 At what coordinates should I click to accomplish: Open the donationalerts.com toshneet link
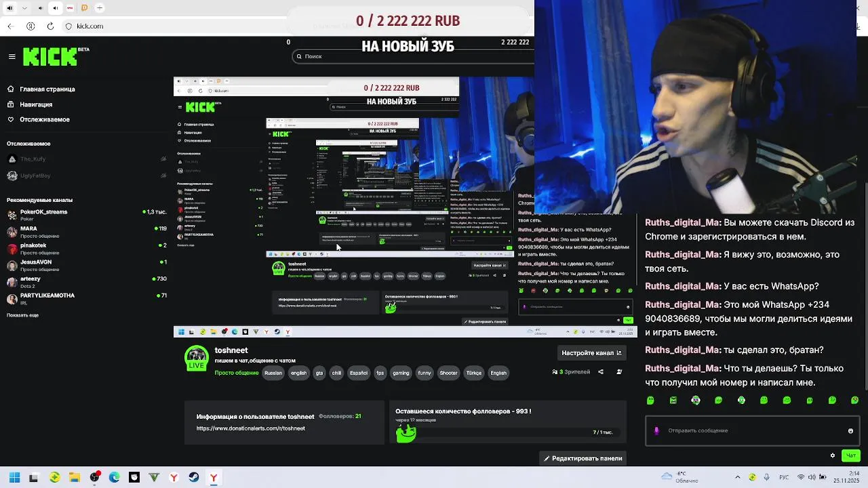(x=250, y=428)
